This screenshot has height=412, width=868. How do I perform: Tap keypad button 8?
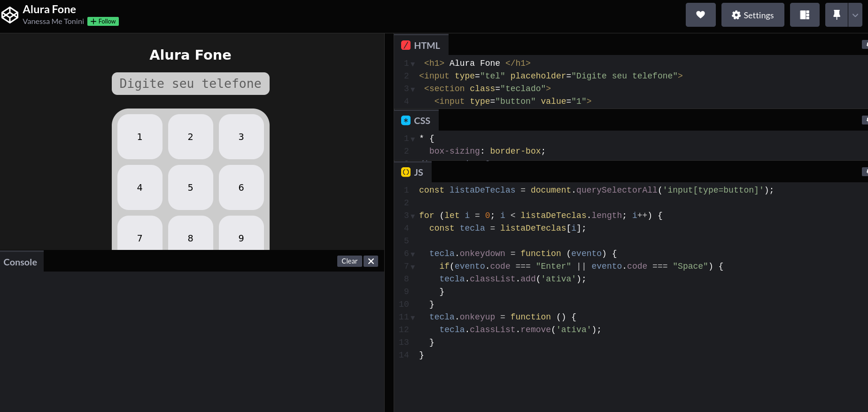click(x=191, y=233)
